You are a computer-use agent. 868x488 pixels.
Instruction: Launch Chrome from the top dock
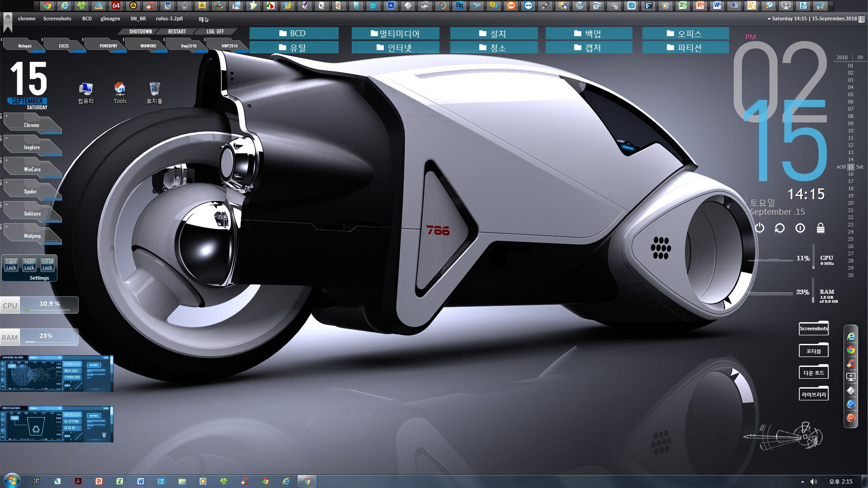(x=47, y=6)
